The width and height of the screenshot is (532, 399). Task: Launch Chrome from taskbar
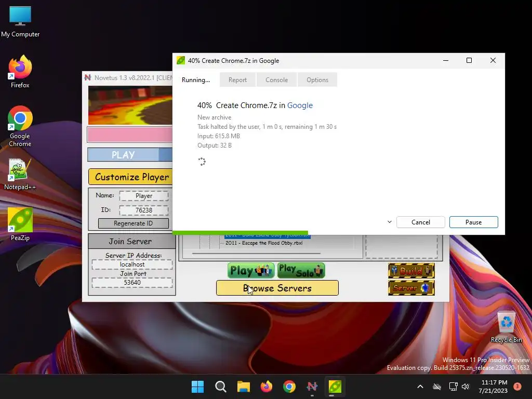[x=289, y=387]
